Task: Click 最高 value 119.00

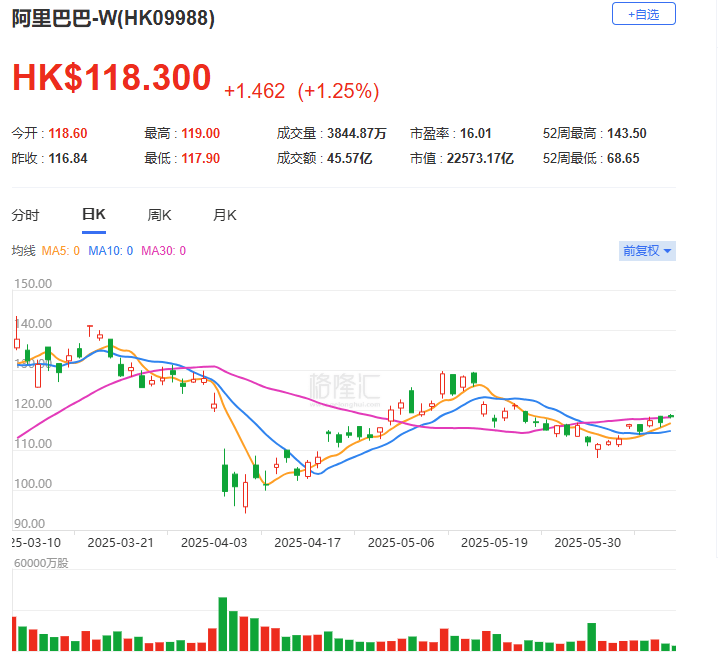Action: click(201, 133)
